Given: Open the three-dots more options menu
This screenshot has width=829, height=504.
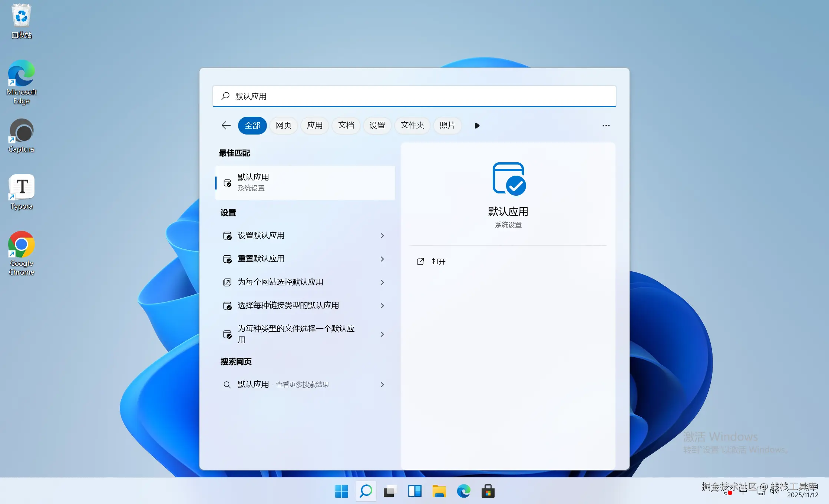Looking at the screenshot, I should 606,126.
